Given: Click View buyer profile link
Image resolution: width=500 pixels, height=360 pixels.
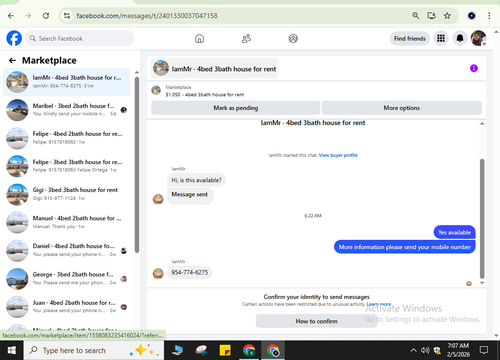Looking at the screenshot, I should tap(338, 155).
